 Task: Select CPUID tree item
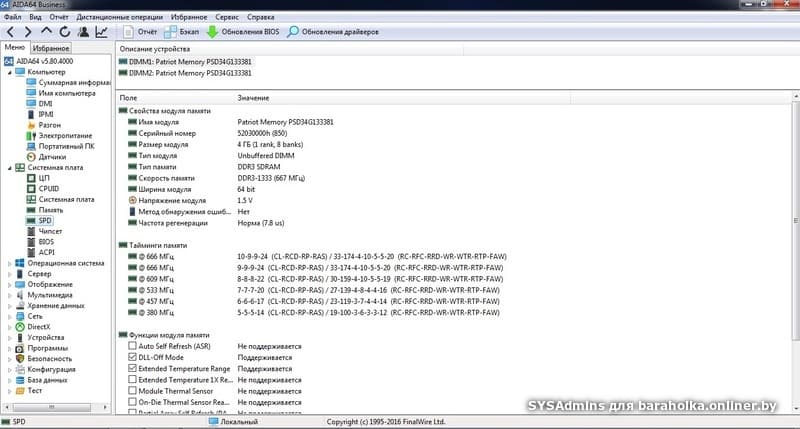(43, 189)
